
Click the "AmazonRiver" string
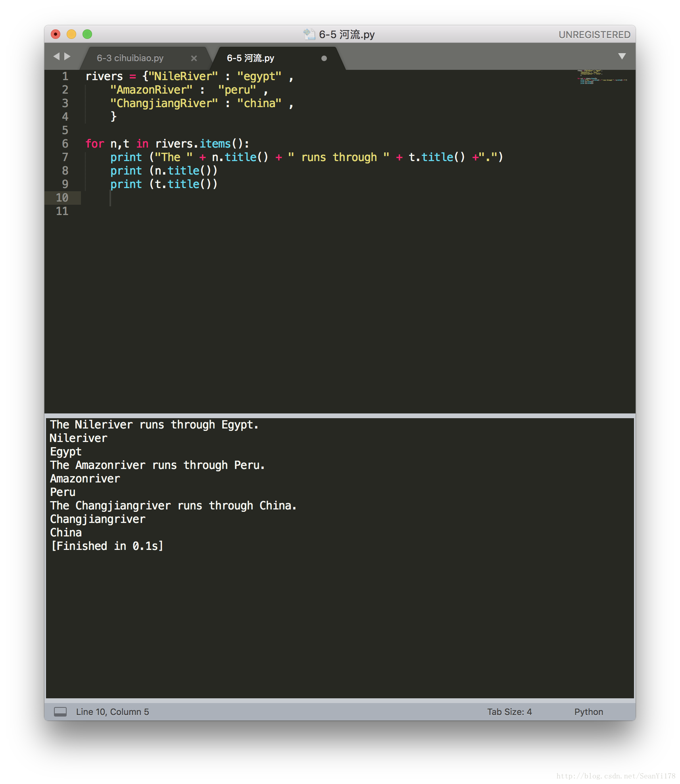coord(152,90)
